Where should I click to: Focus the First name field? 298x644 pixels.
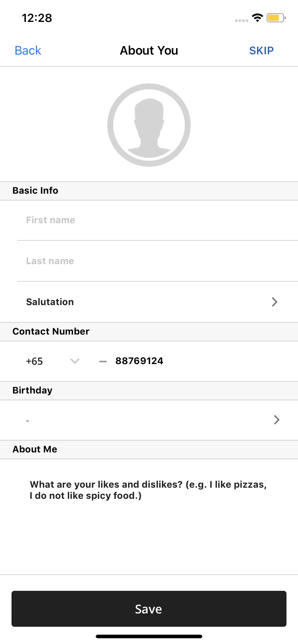coord(157,220)
